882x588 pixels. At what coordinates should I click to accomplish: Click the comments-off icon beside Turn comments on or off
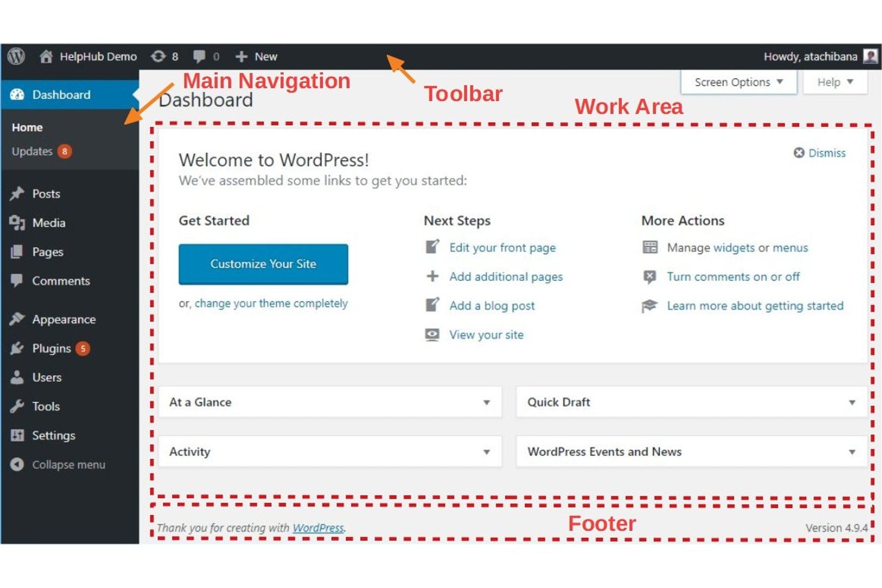(x=650, y=276)
